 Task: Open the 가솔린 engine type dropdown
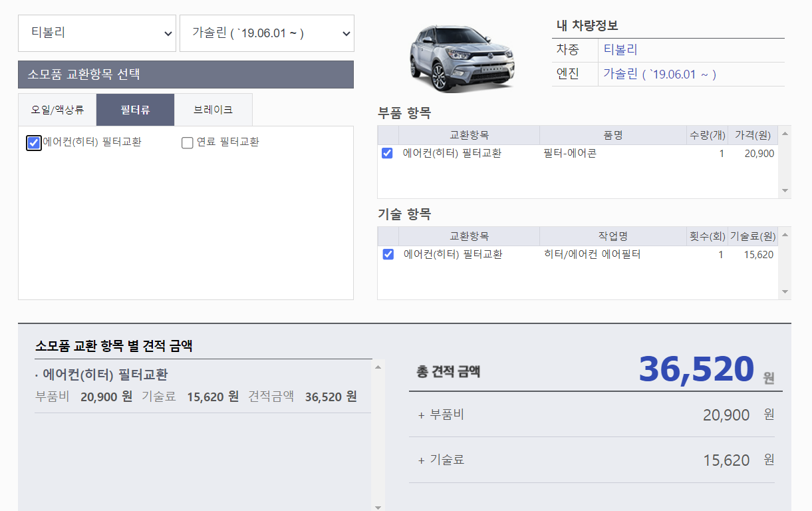click(267, 33)
